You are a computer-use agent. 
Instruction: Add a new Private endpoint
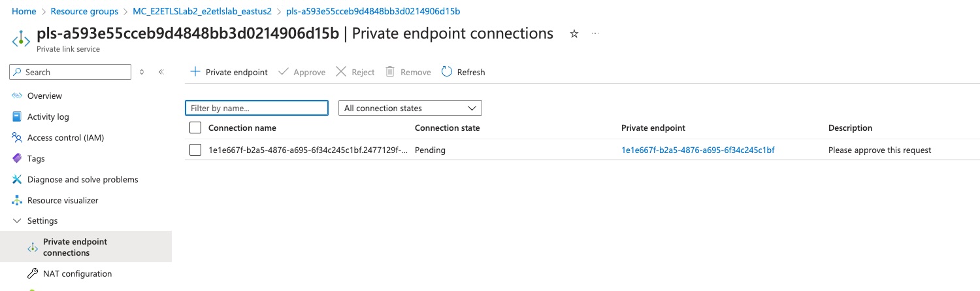[x=229, y=72]
